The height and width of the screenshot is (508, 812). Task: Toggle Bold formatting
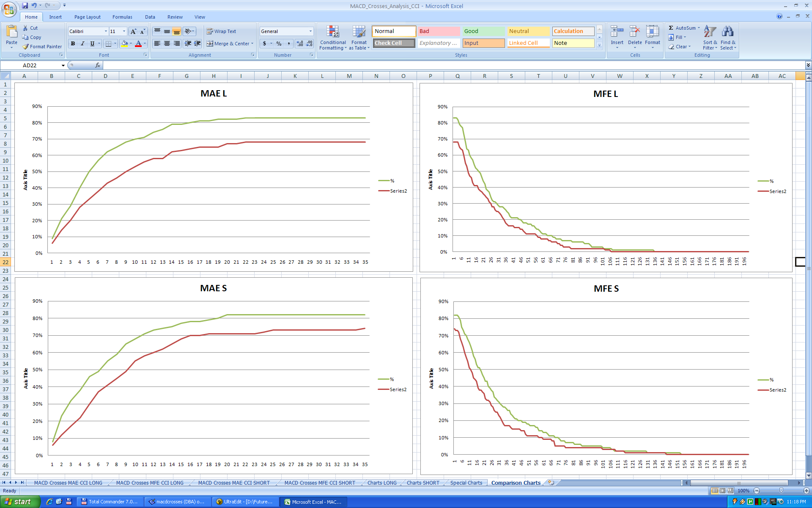click(73, 43)
